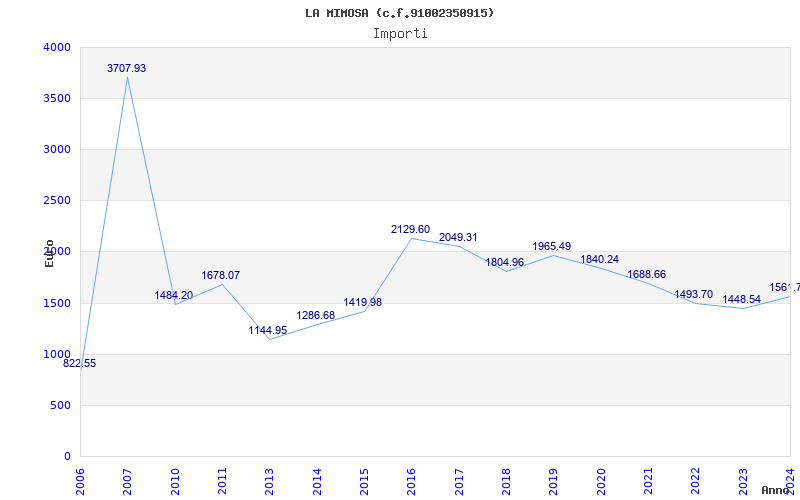Click the 2010 x-axis year label

tap(175, 482)
